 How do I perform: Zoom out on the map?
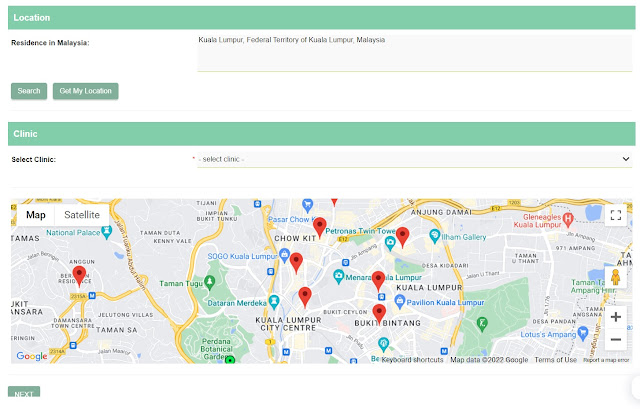point(616,340)
